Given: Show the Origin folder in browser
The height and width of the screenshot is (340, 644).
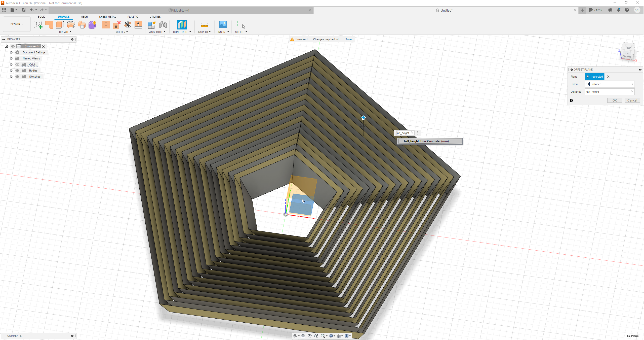Looking at the screenshot, I should point(17,64).
